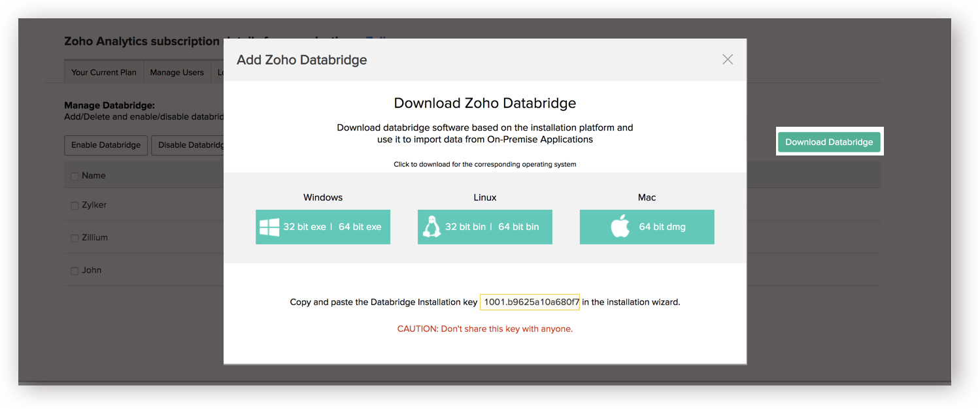The width and height of the screenshot is (980, 409).
Task: Select the Databridge installation key field
Action: pos(530,302)
